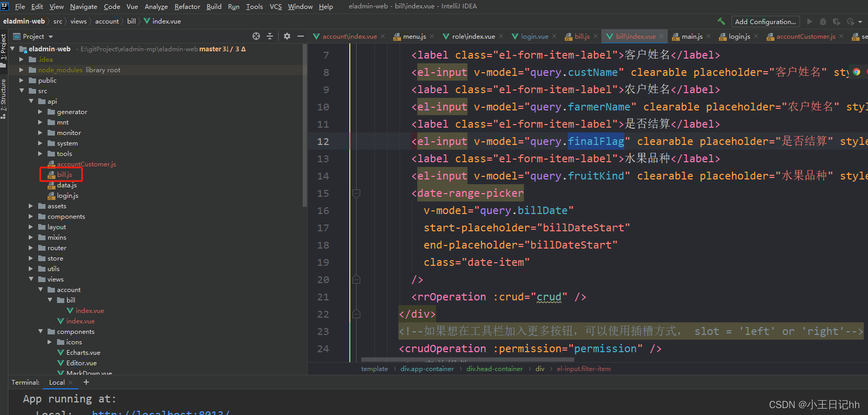The height and width of the screenshot is (415, 868).
Task: Expand the icons folder
Action: tap(50, 342)
